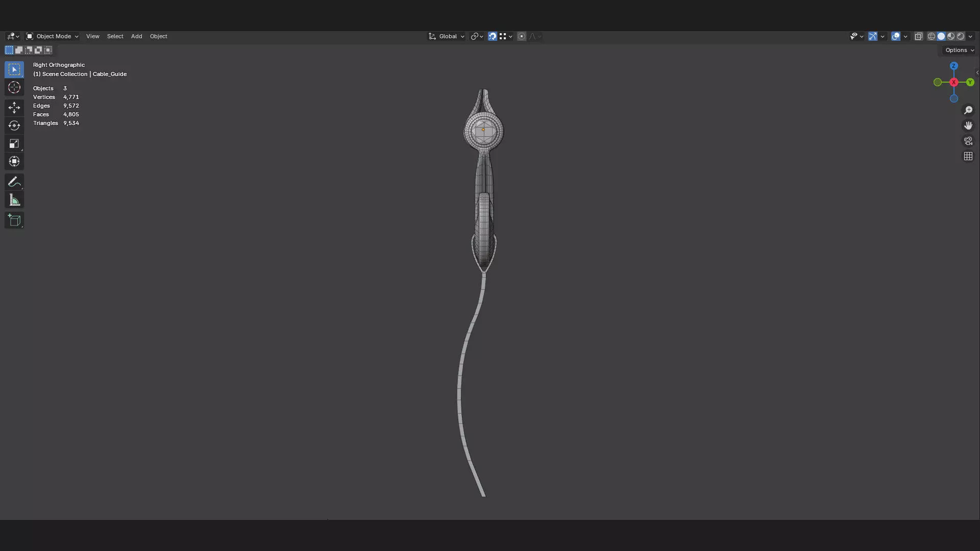
Task: Toggle viewport overlays
Action: [896, 36]
